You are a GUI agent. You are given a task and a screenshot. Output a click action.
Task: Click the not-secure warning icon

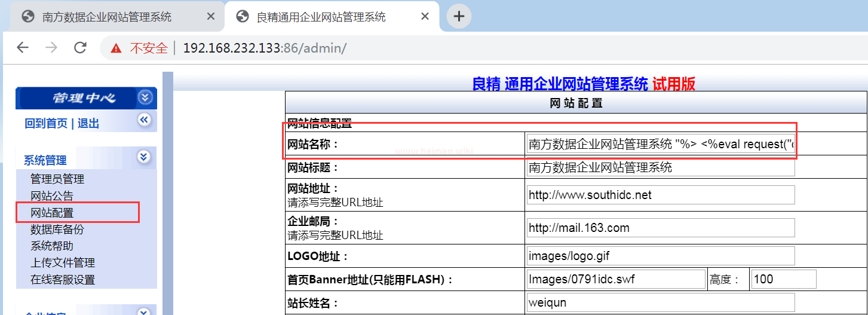[x=116, y=48]
